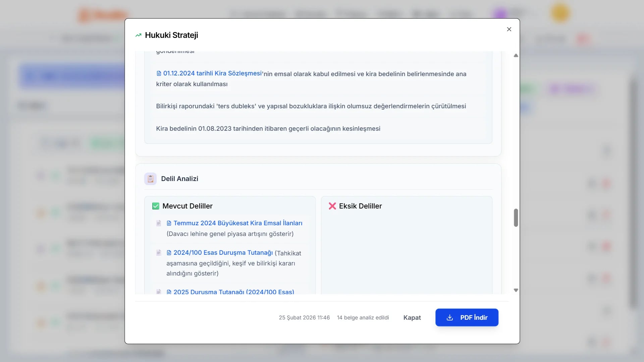Close the Hukuki Strateji dialog with the X

coord(509,29)
